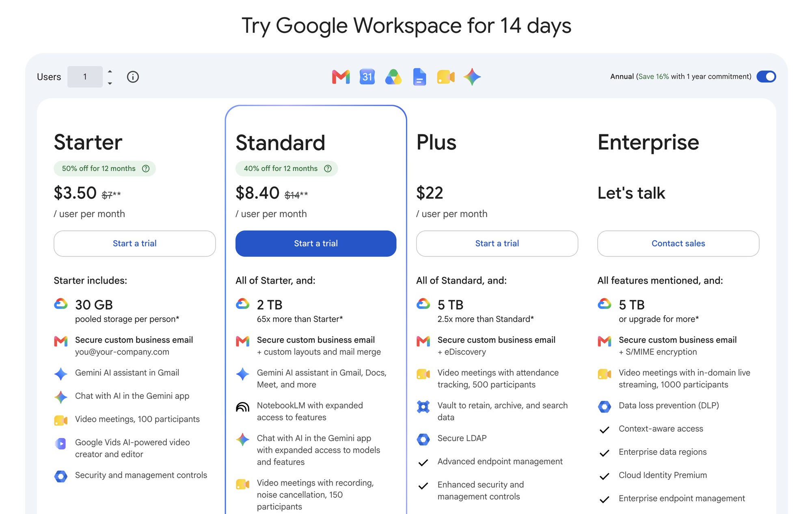
Task: Click the NotebookLM icon in Standard
Action: [x=243, y=407]
